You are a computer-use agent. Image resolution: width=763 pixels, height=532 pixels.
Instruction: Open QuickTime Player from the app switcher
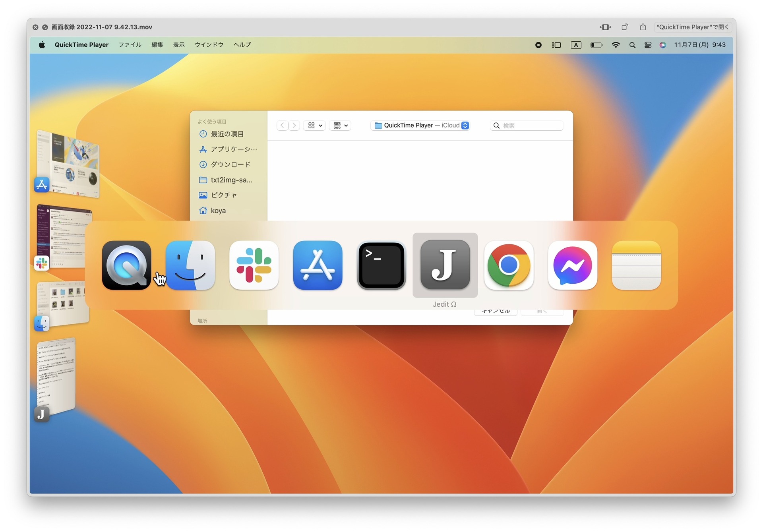(126, 265)
